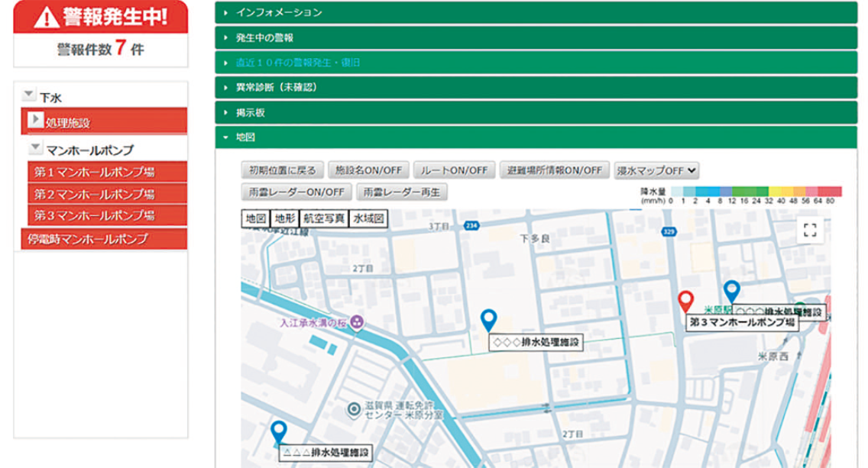Toggle 施設名ON/OFF facility names
The width and height of the screenshot is (868, 468).
(369, 169)
